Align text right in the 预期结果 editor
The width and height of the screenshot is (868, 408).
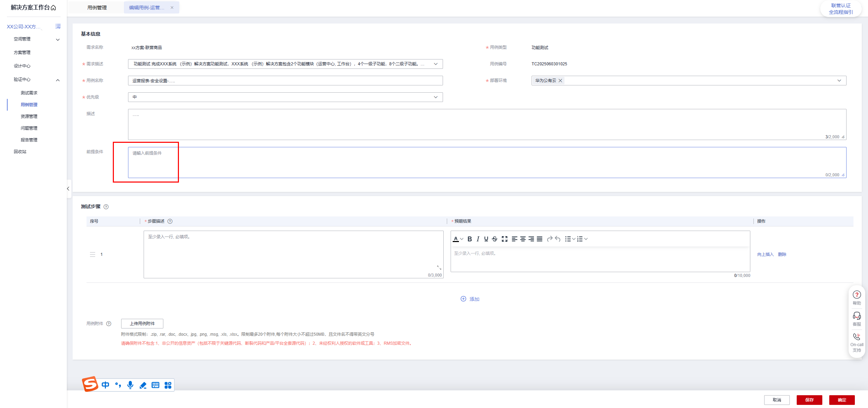pyautogui.click(x=531, y=239)
